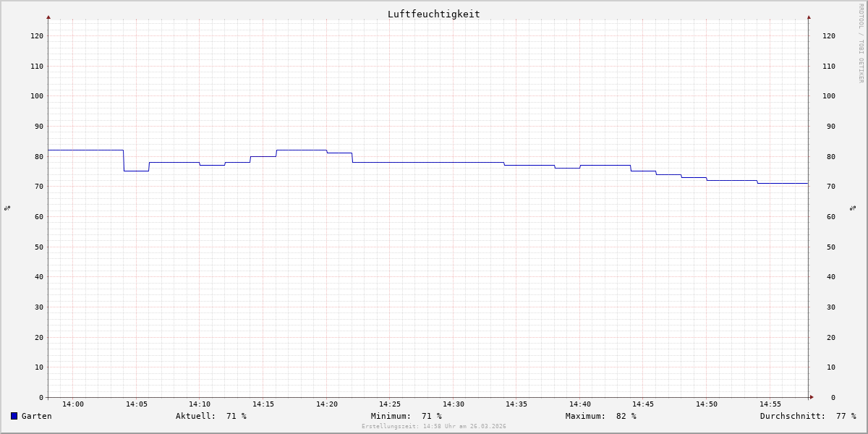
Task: Click the % unit label on right axis
Action: (854, 208)
